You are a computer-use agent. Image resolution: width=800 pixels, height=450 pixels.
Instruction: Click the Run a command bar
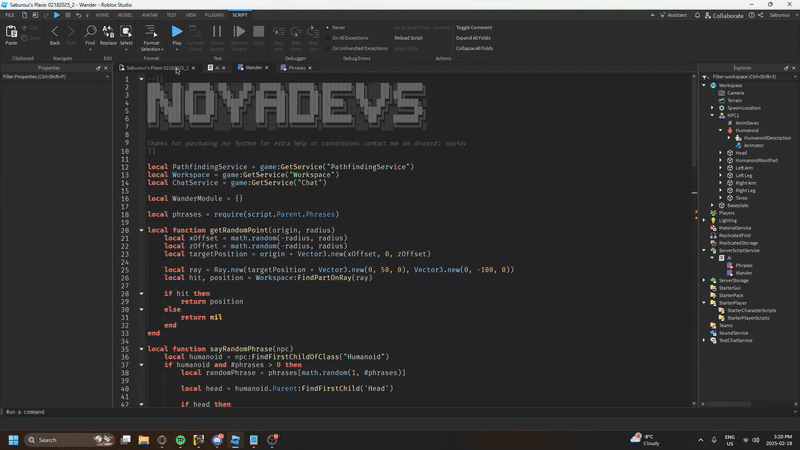click(x=398, y=412)
